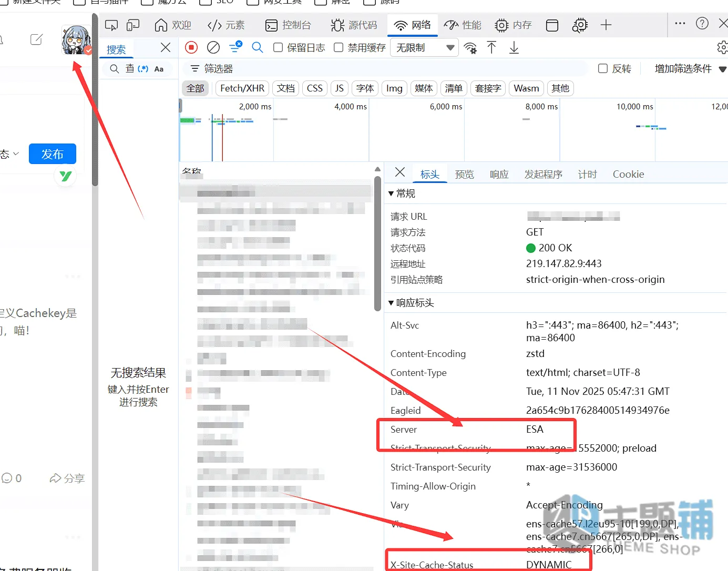Close the request details pane
The height and width of the screenshot is (571, 728).
point(400,172)
